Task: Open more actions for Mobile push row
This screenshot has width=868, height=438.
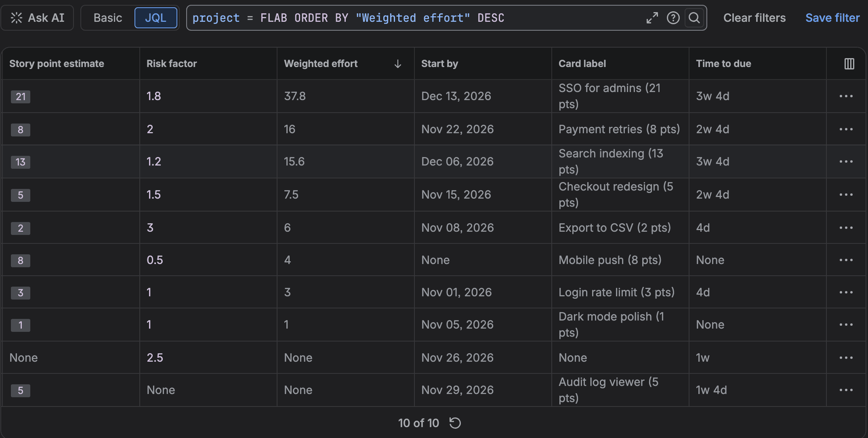Action: click(846, 260)
